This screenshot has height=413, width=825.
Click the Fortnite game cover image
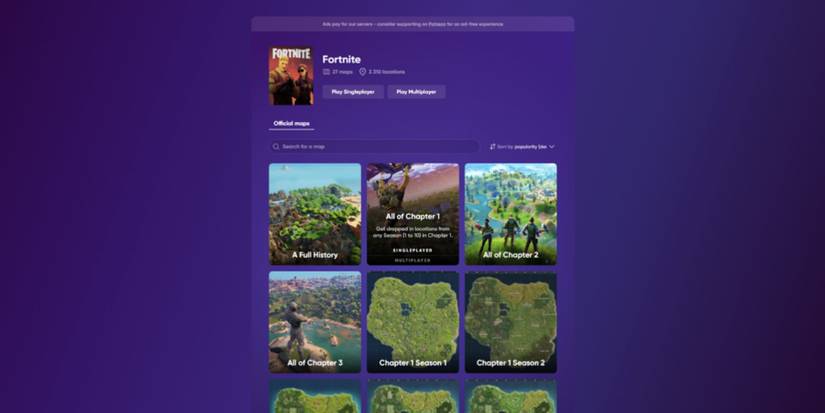coord(291,76)
